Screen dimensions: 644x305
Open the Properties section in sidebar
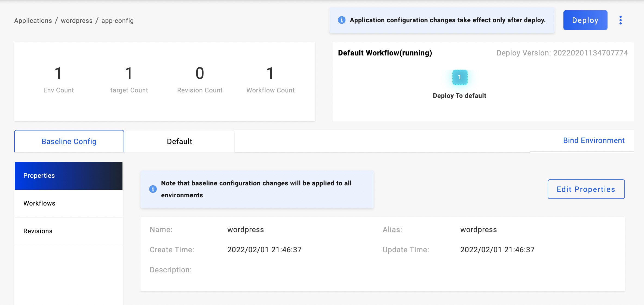pyautogui.click(x=69, y=175)
